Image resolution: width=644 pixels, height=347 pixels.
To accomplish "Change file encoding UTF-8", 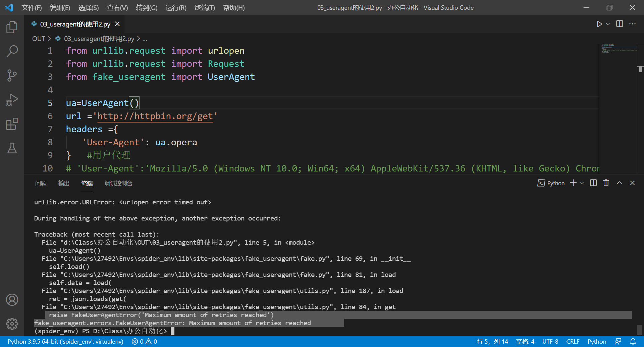I will tap(550, 342).
